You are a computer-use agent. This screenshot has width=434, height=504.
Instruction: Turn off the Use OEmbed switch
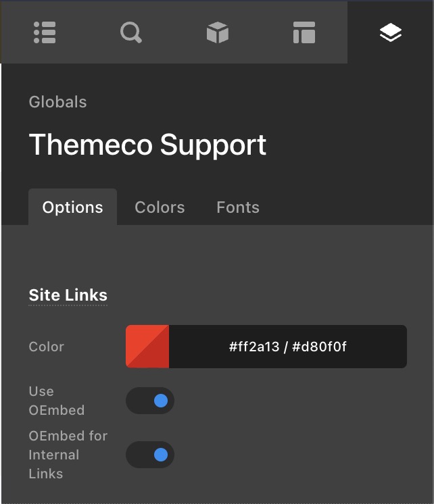(x=150, y=401)
